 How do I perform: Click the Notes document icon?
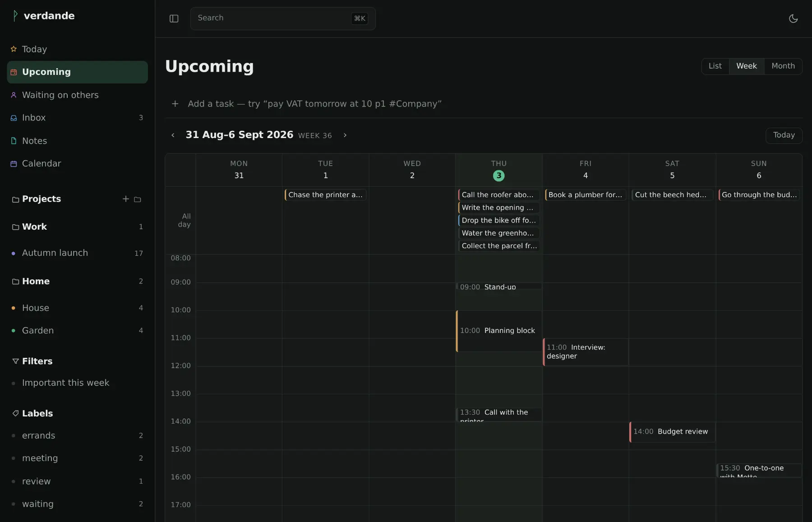click(14, 141)
